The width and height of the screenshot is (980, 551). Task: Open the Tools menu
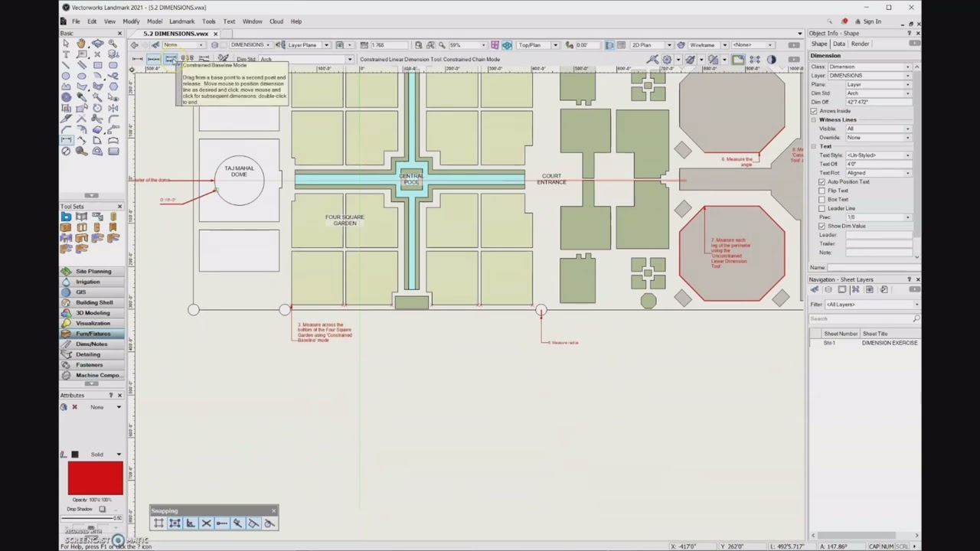coord(208,21)
